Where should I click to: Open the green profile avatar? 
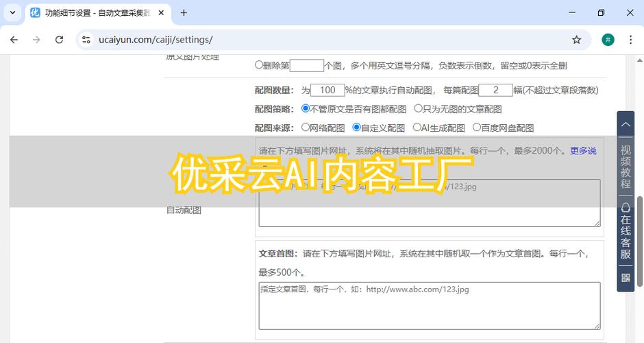point(608,40)
